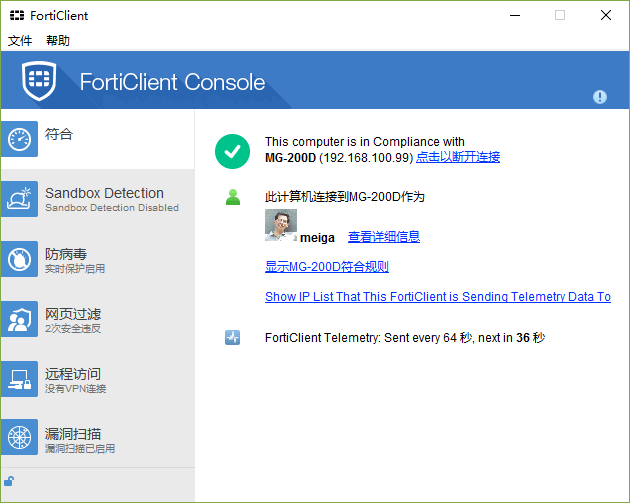Click the FortiClient title bar app icon
The height and width of the screenshot is (503, 630).
point(17,15)
